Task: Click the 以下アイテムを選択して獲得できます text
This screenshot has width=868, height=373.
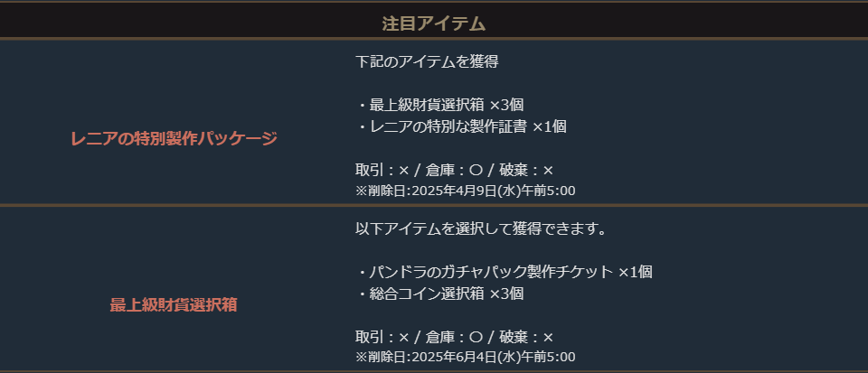Action: (x=480, y=228)
